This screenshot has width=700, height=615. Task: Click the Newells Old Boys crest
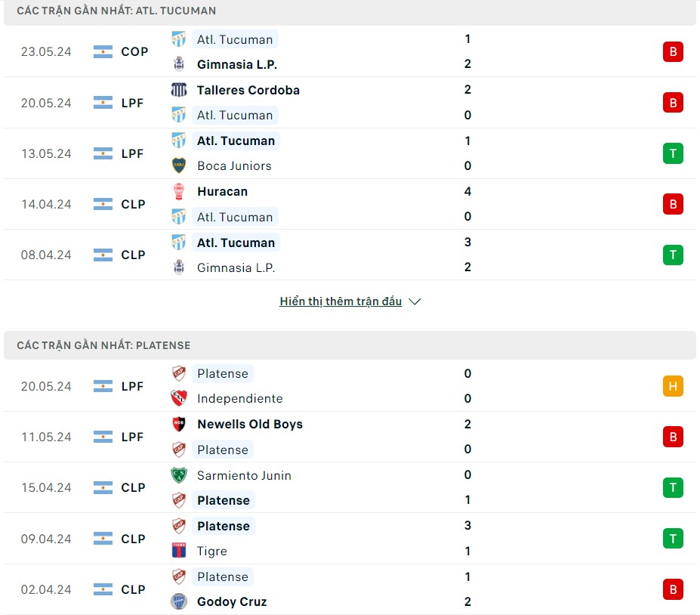(179, 425)
